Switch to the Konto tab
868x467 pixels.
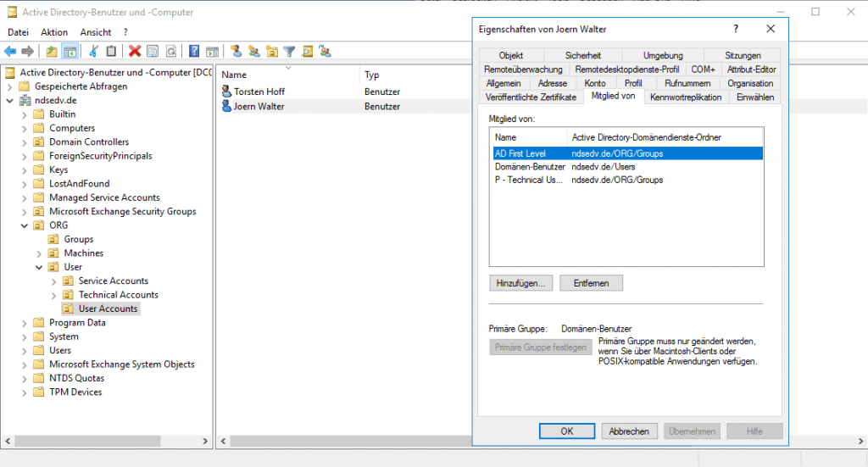pos(595,83)
